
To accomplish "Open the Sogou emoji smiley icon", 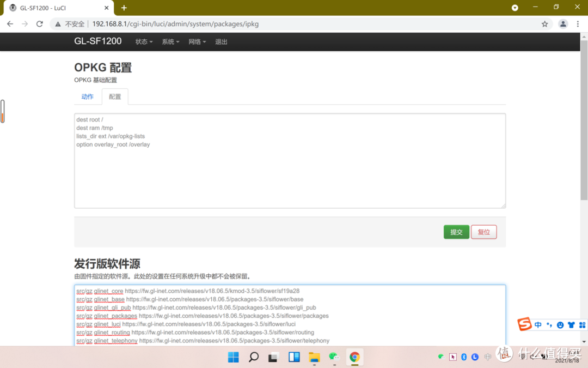I will 560,325.
